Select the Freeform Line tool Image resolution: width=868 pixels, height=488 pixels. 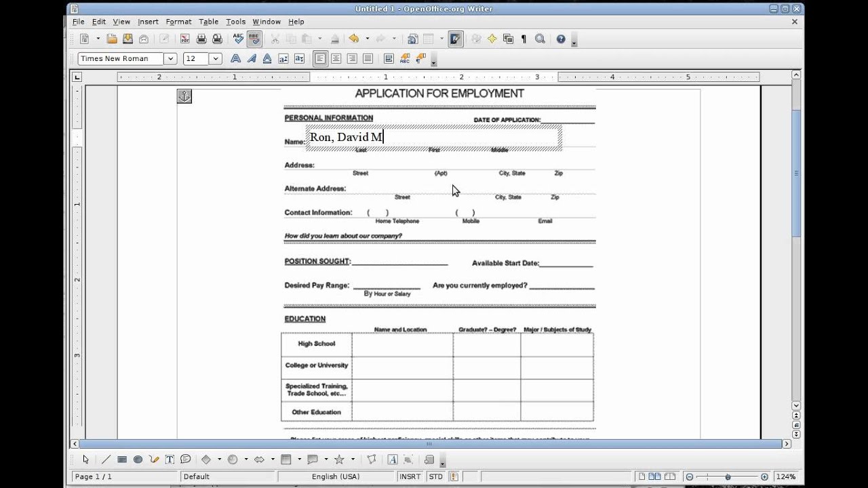pyautogui.click(x=154, y=460)
